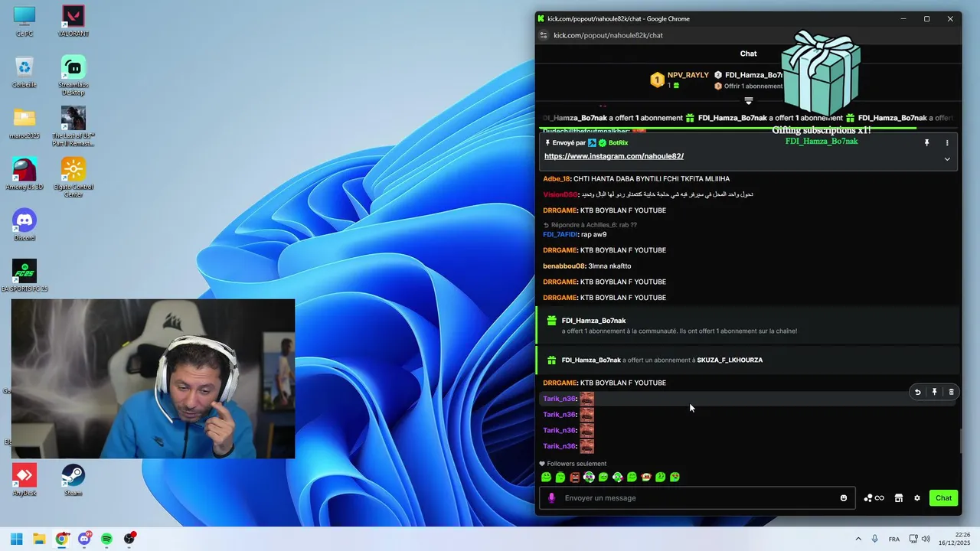The image size is (980, 551).
Task: Open File Explorer from taskbar
Action: click(39, 539)
